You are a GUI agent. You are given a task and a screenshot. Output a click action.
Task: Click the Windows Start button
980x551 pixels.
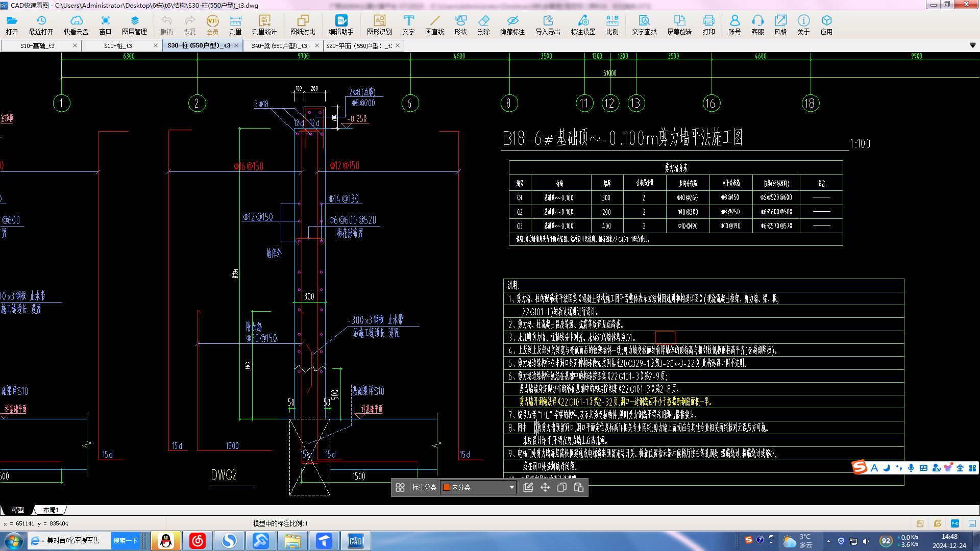point(13,541)
